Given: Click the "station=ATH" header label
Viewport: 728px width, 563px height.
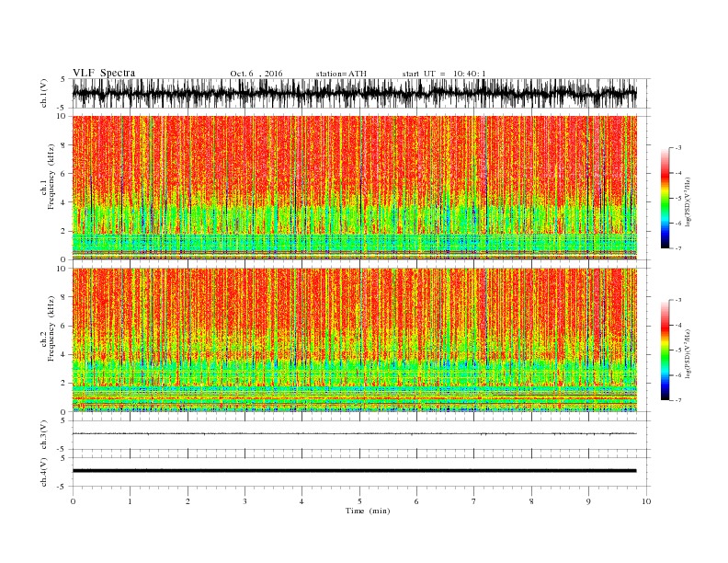Looking at the screenshot, I should [x=341, y=74].
